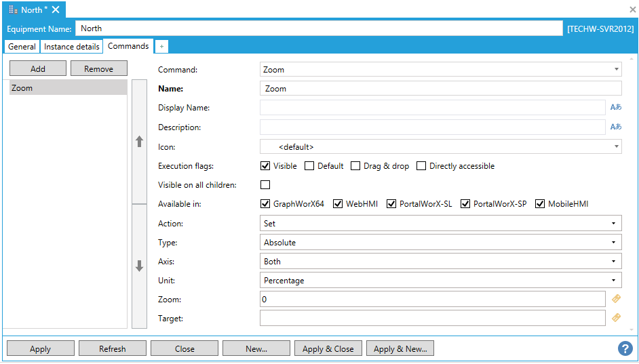Open the Action dropdown set to Set
This screenshot has width=639, height=364.
440,223
